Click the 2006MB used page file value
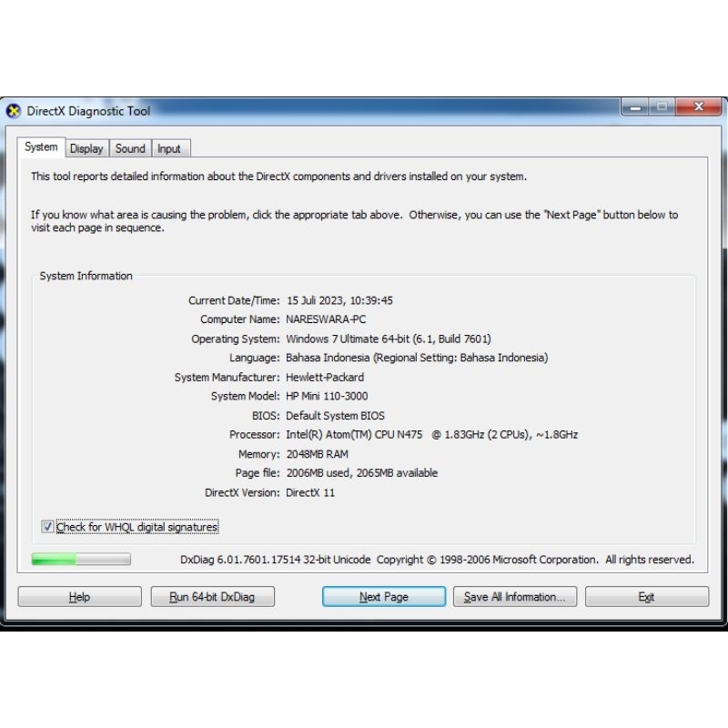The width and height of the screenshot is (728, 728). [362, 473]
